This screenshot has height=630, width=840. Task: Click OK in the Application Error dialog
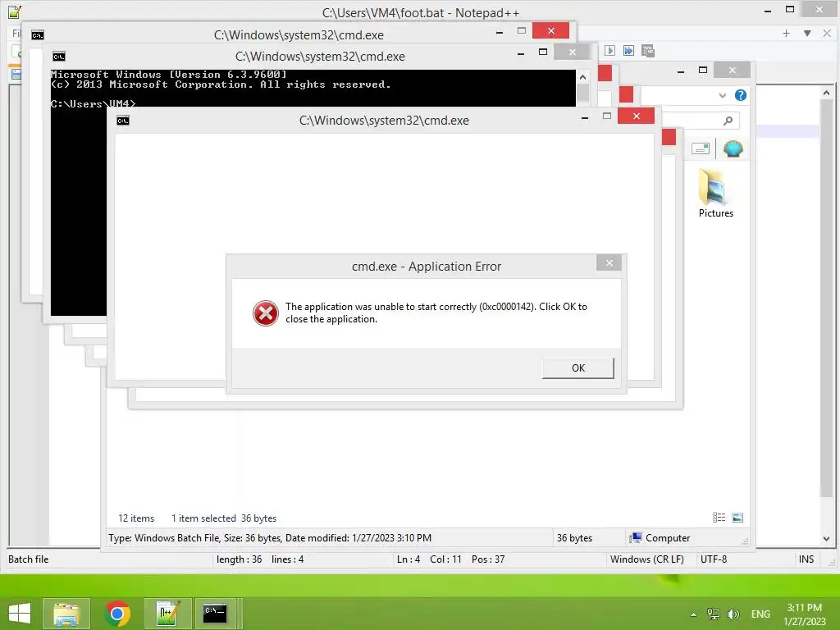[x=578, y=368]
